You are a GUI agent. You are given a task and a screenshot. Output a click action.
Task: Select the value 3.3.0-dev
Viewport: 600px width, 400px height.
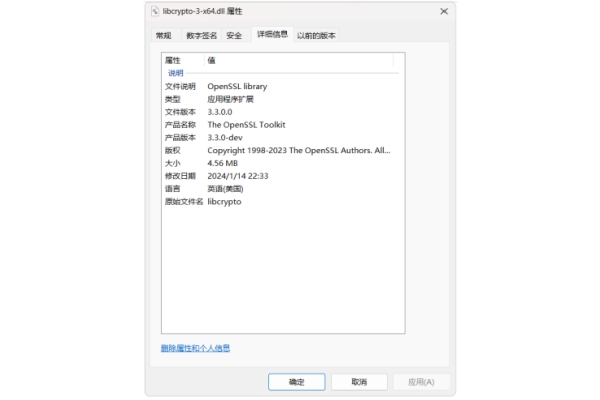tap(225, 137)
